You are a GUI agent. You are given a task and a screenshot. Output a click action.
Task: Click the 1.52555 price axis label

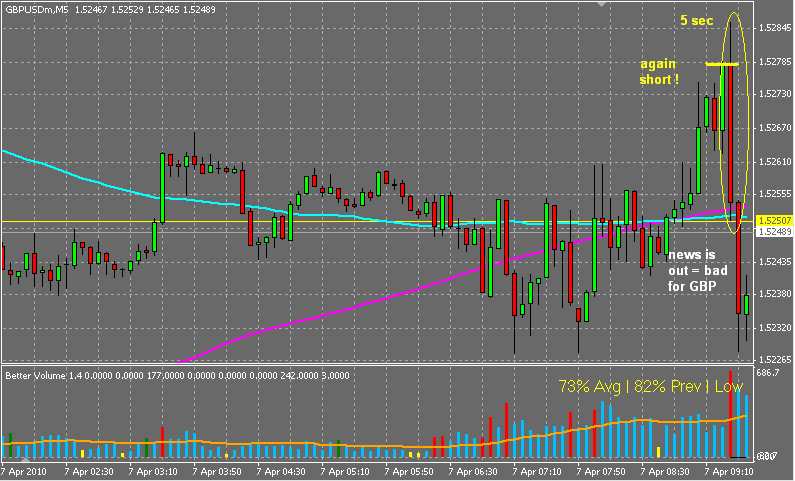(774, 194)
